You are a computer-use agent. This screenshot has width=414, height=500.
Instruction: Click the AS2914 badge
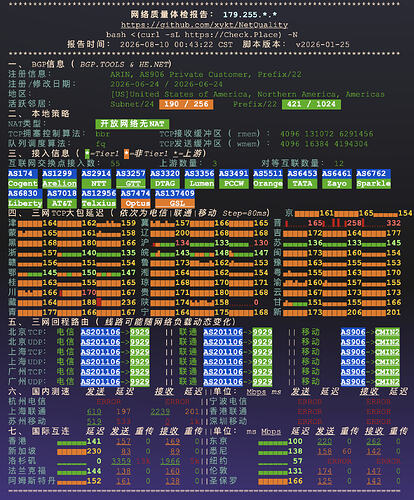pyautogui.click(x=96, y=173)
